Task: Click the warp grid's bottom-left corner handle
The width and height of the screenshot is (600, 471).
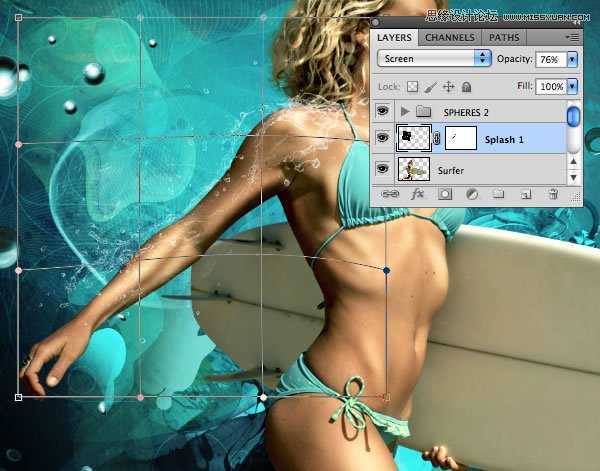Action: tap(18, 398)
